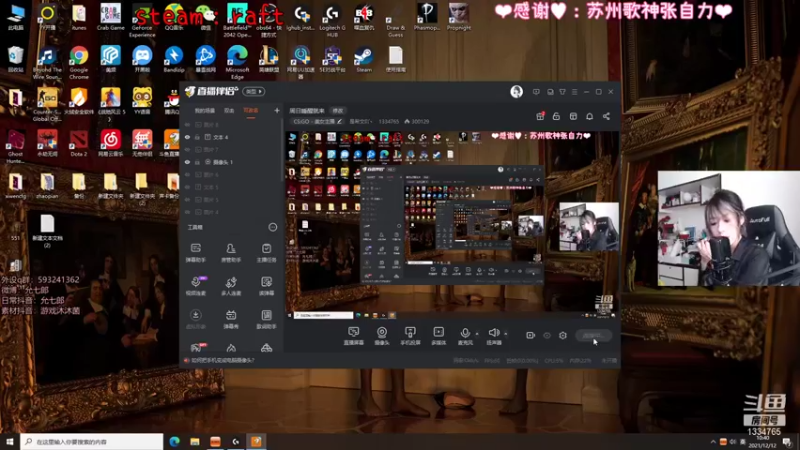Click the webcam thumbnail inside the preview
This screenshot has height=450, width=800.
tap(589, 227)
